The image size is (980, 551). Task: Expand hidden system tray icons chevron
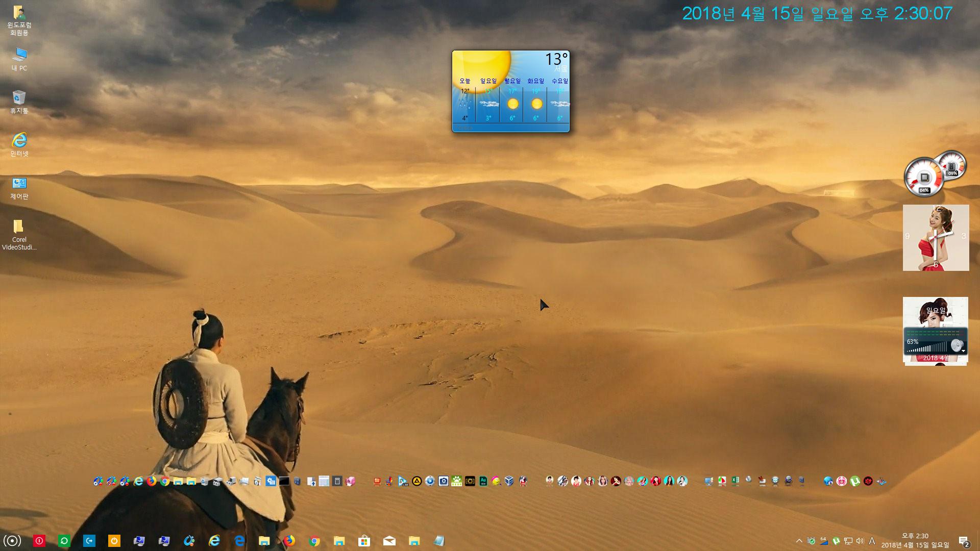pyautogui.click(x=799, y=541)
